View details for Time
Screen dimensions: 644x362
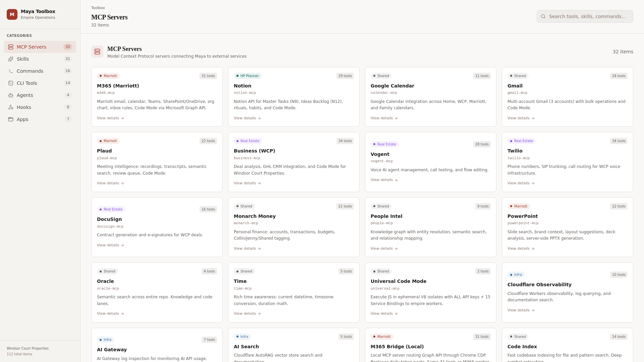pyautogui.click(x=247, y=314)
